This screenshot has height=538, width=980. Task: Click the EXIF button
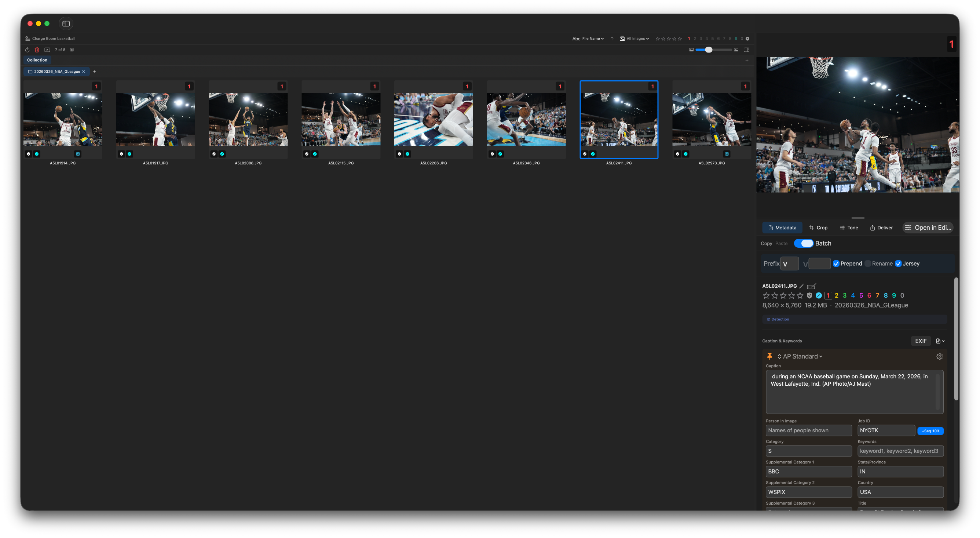tap(921, 341)
